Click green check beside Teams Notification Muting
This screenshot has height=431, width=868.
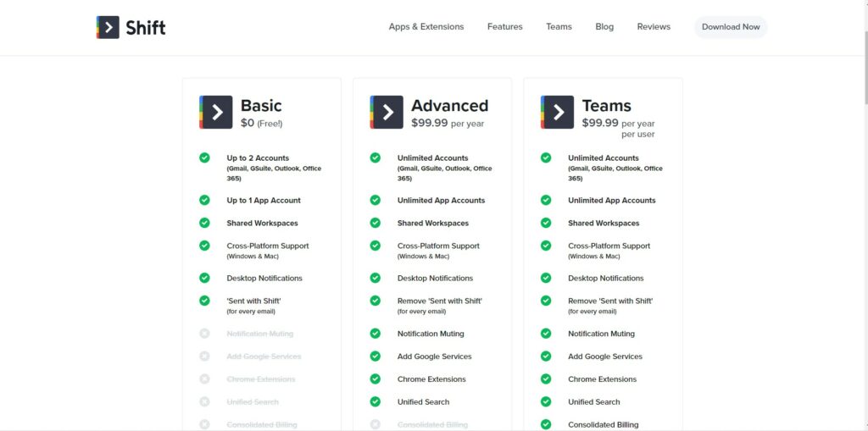[x=546, y=334]
